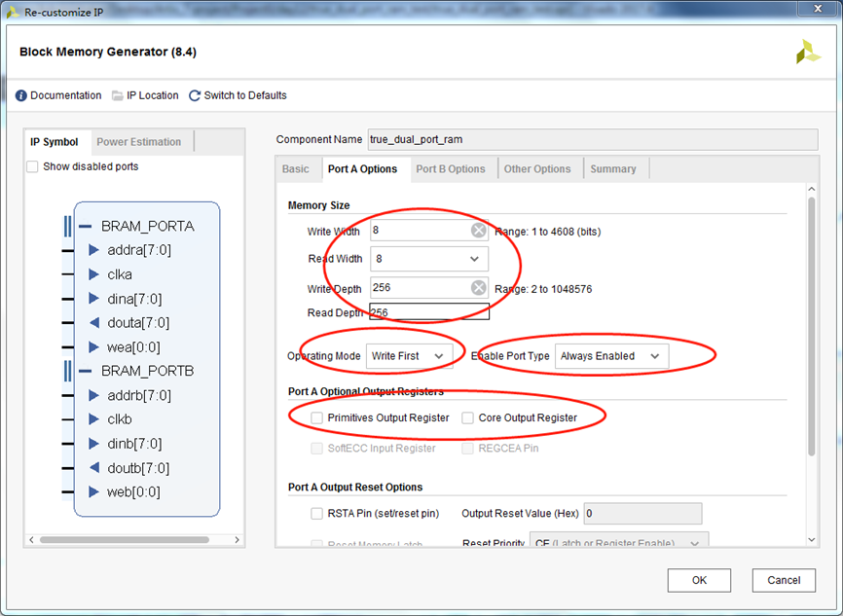Click the OK button
The height and width of the screenshot is (616, 843).
(699, 580)
